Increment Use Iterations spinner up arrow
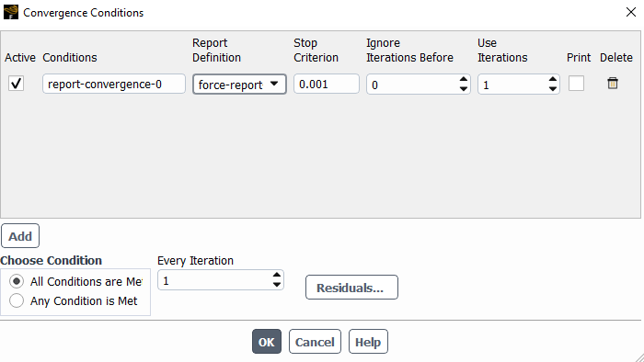Screen dimensions: 644x362 point(553,79)
